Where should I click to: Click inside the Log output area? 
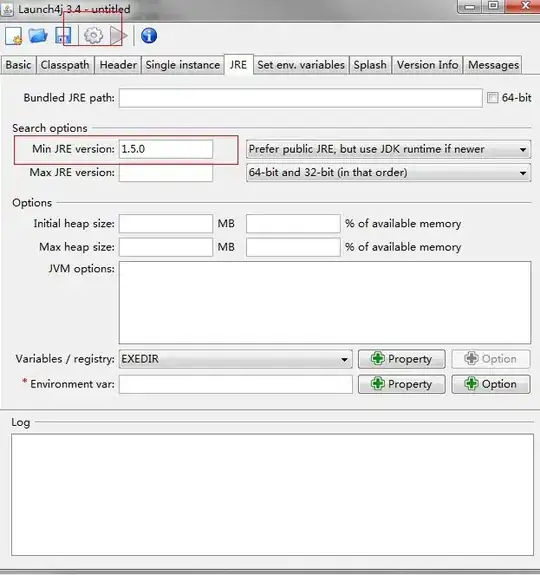click(x=272, y=495)
